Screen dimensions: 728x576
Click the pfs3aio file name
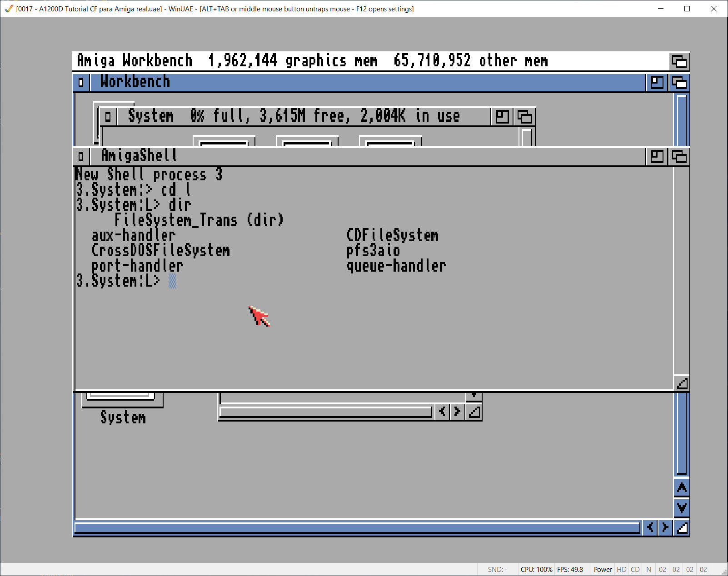click(x=373, y=251)
